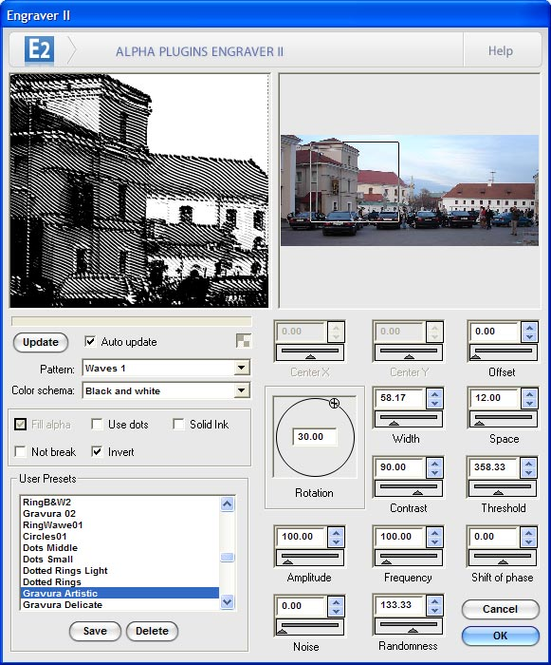Image resolution: width=551 pixels, height=665 pixels.
Task: Uncheck the Invert option
Action: point(97,452)
